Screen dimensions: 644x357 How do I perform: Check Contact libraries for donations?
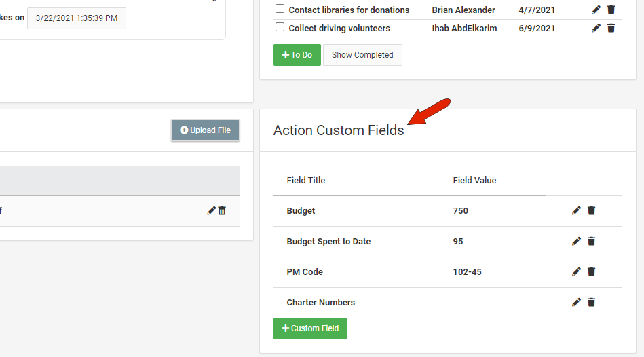coord(280,10)
